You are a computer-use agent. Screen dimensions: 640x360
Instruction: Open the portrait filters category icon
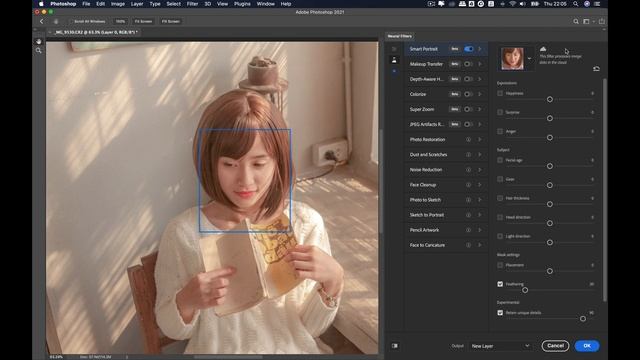point(394,60)
